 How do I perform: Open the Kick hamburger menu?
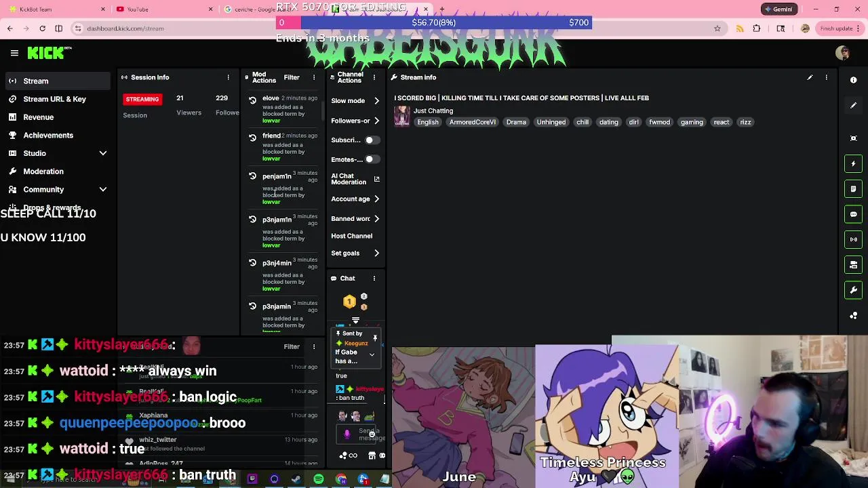point(14,53)
